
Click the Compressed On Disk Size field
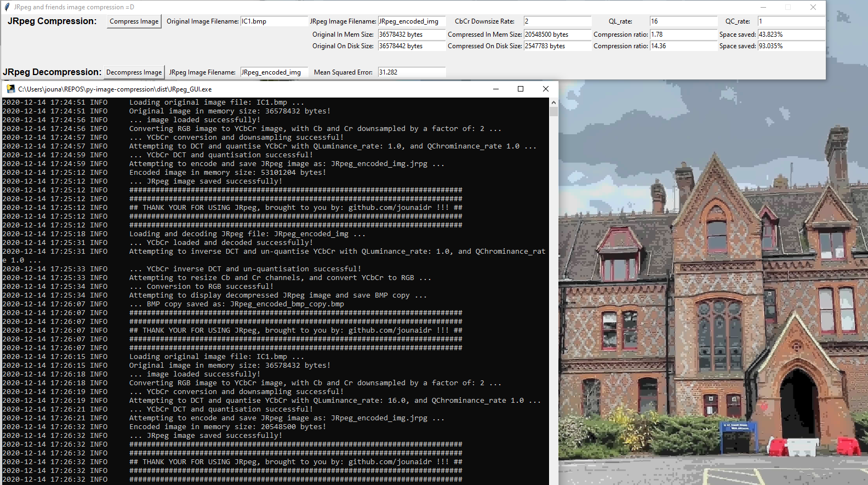click(x=557, y=46)
